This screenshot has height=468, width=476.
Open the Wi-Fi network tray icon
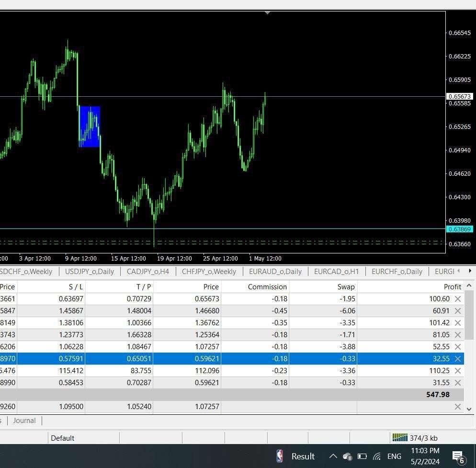tap(377, 456)
